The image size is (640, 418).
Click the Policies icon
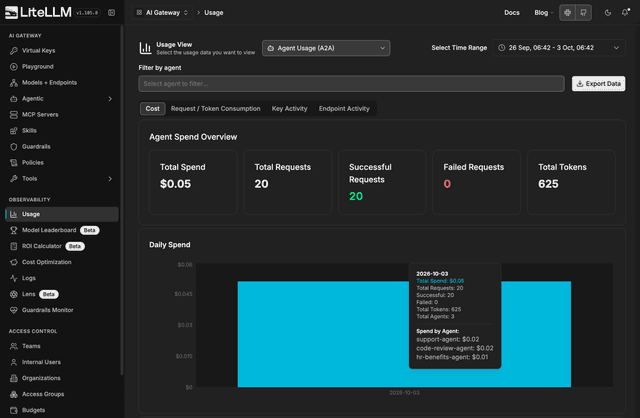(13, 162)
